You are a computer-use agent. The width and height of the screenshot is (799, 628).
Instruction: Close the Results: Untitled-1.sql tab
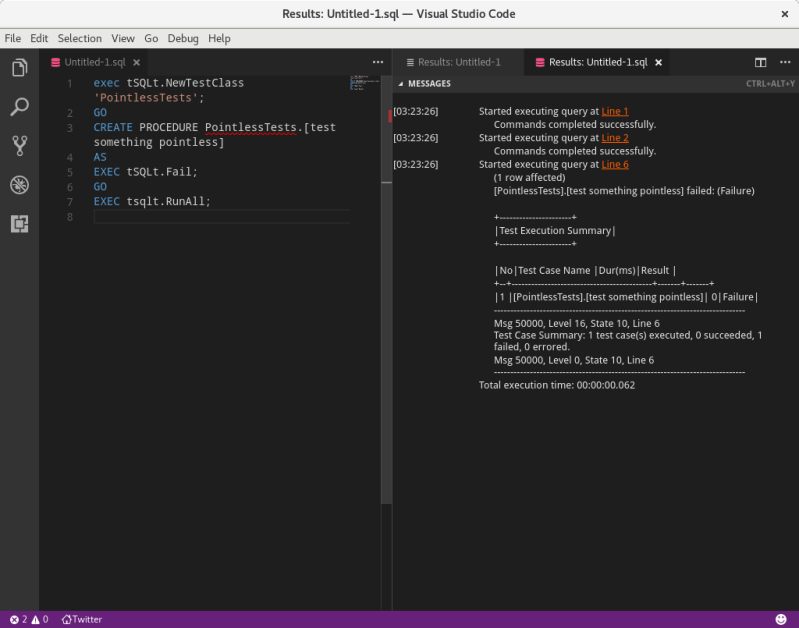tap(658, 62)
